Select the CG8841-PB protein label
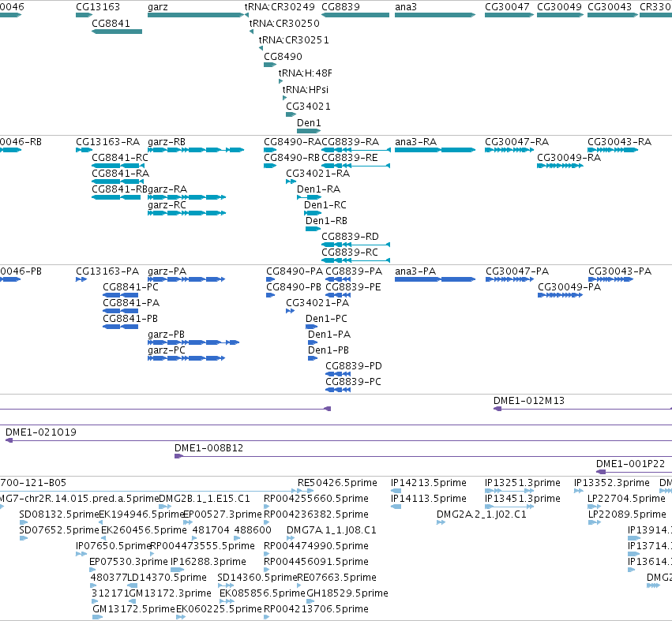 pyautogui.click(x=130, y=319)
